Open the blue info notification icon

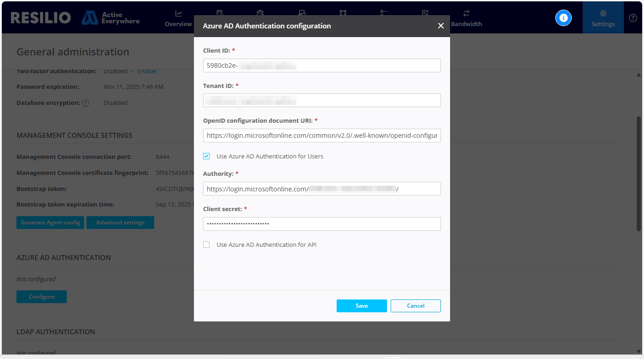tap(563, 17)
